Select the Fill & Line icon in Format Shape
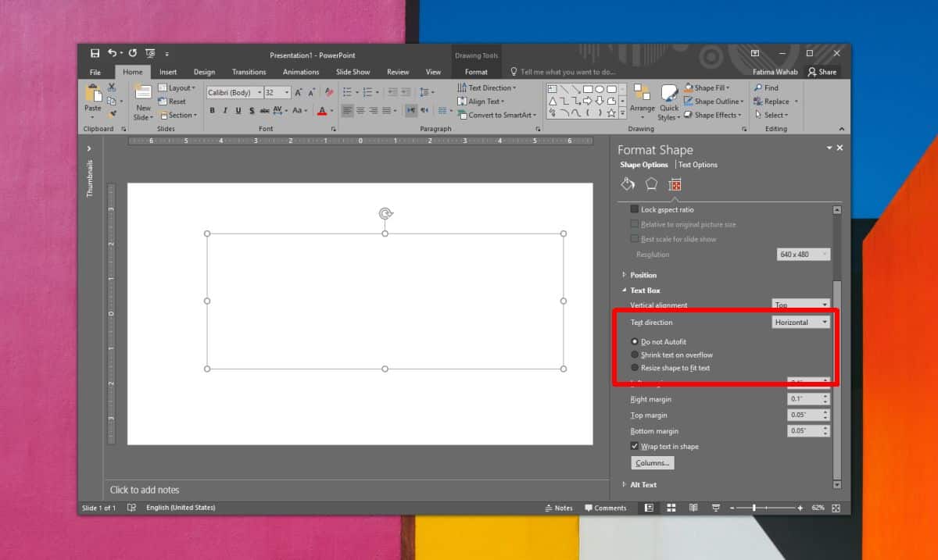 pos(628,184)
